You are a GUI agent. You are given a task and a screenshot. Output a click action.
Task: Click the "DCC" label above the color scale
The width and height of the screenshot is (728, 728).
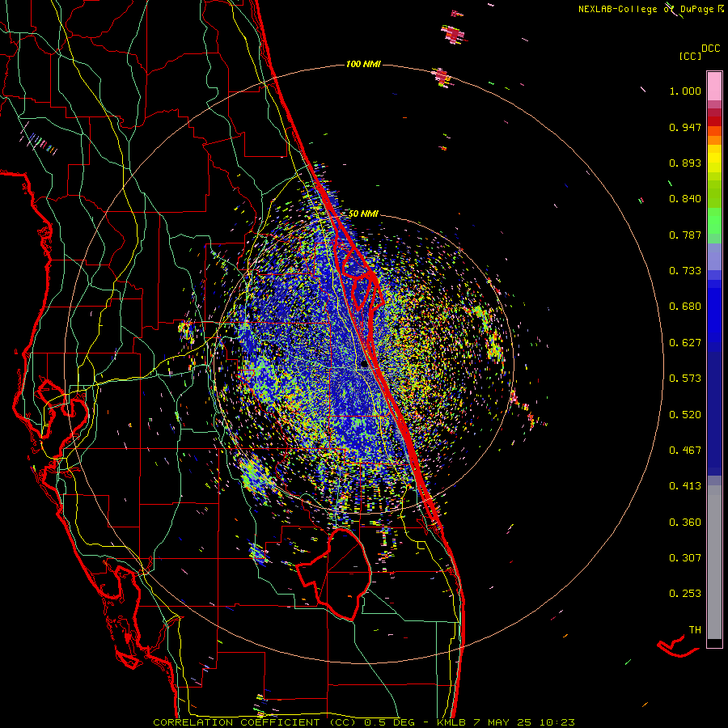[x=710, y=49]
